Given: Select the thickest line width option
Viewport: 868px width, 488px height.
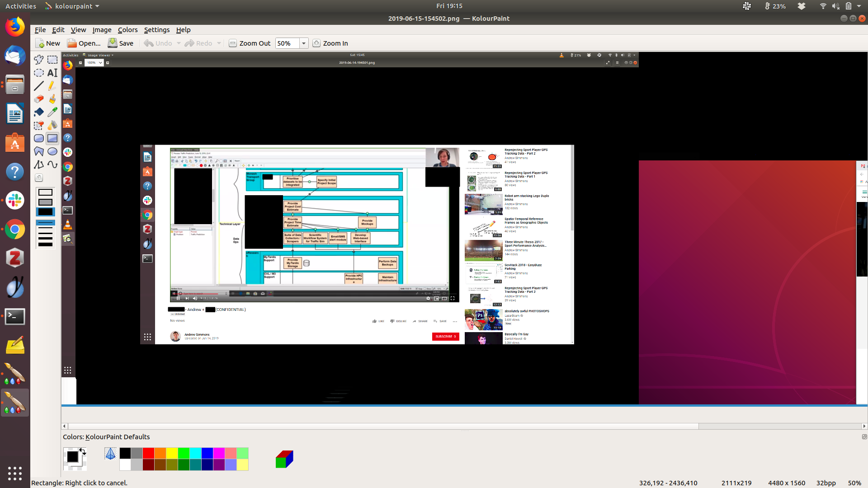Looking at the screenshot, I should (45, 244).
